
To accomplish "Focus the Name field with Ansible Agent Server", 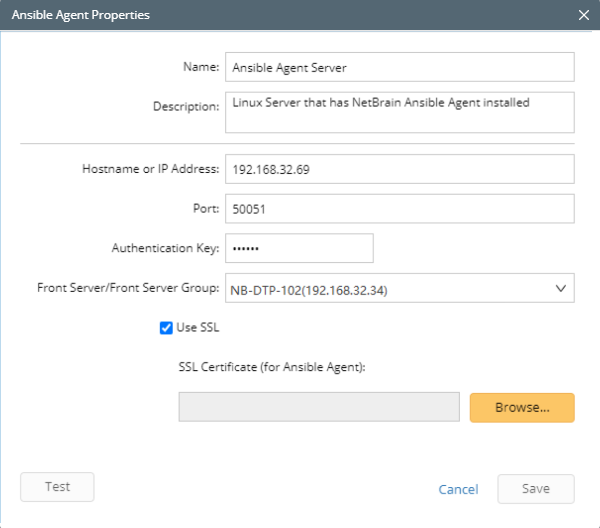I will point(399,67).
